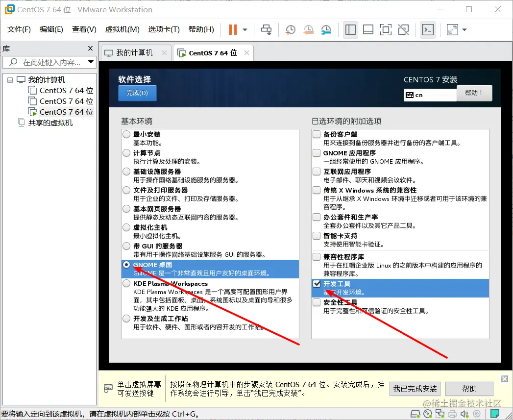Switch to Unity mode icon

[x=403, y=30]
